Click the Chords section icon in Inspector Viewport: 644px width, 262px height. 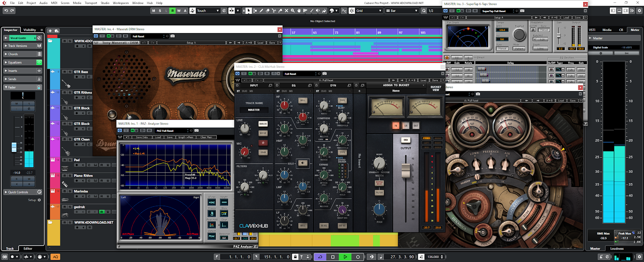[x=39, y=54]
